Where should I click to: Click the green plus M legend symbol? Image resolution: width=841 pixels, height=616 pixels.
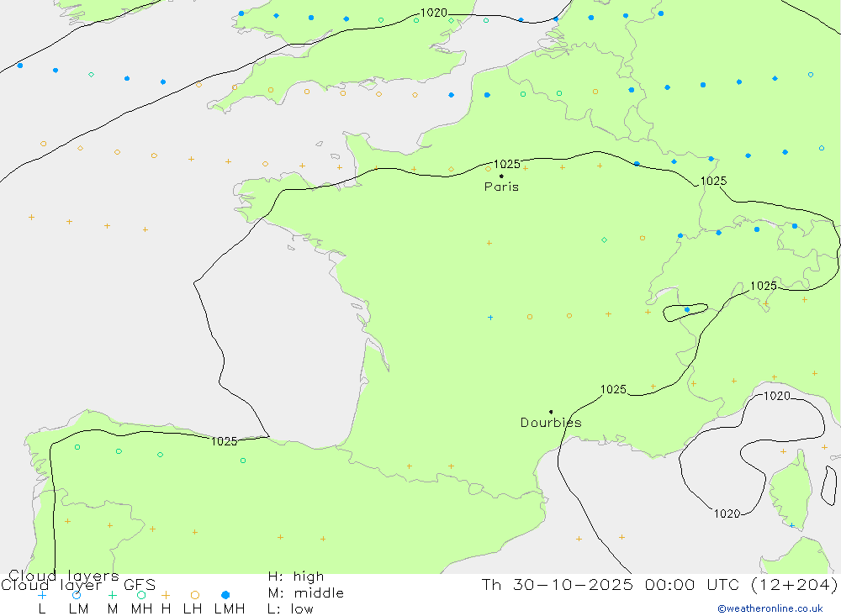point(112,595)
